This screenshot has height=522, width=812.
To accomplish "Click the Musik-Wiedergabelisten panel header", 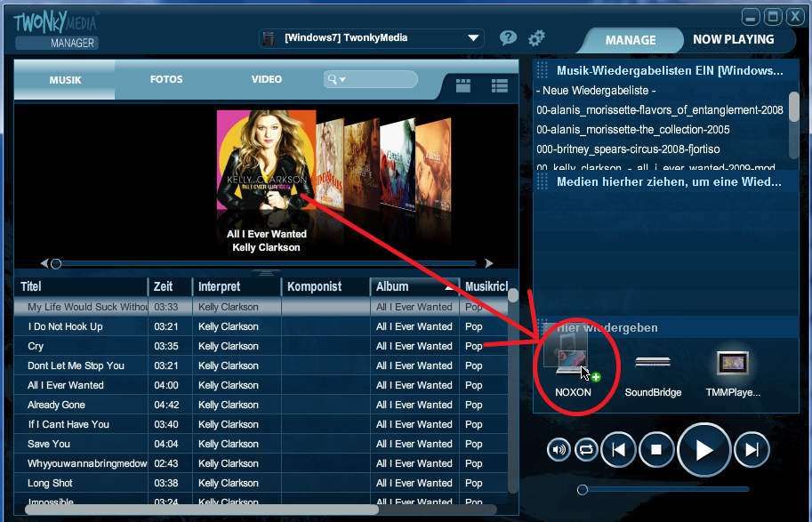I will pos(666,70).
